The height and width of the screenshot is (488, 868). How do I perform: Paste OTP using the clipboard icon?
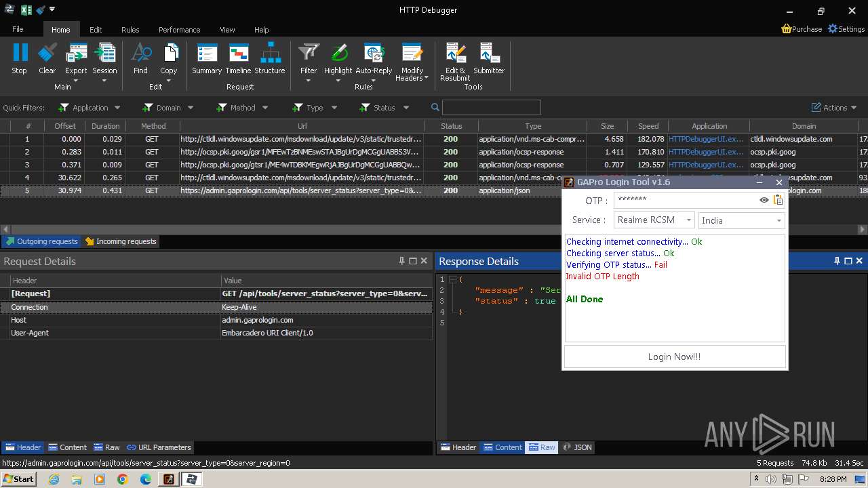click(x=778, y=200)
